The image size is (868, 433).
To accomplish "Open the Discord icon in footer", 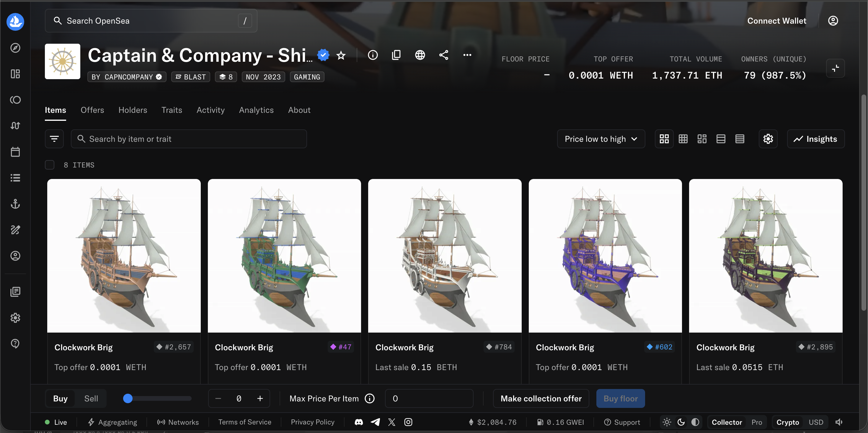I will (359, 422).
